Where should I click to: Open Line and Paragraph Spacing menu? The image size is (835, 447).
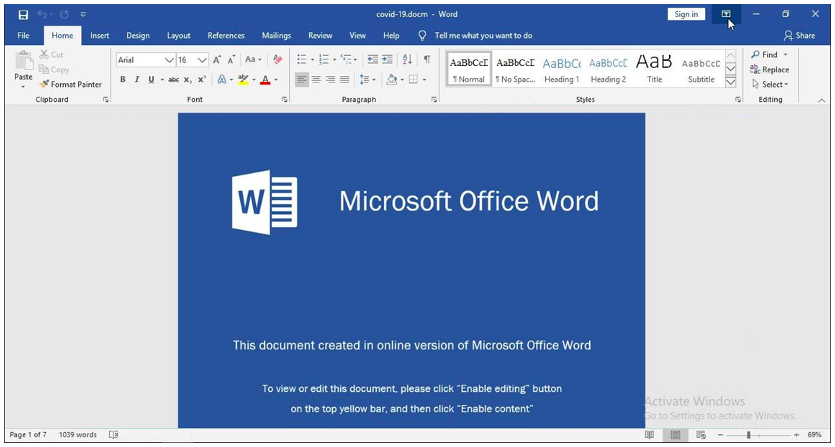pyautogui.click(x=367, y=79)
